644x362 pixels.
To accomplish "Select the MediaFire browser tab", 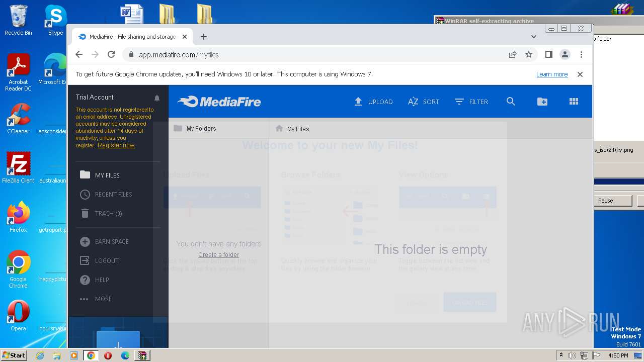I will coord(132,37).
